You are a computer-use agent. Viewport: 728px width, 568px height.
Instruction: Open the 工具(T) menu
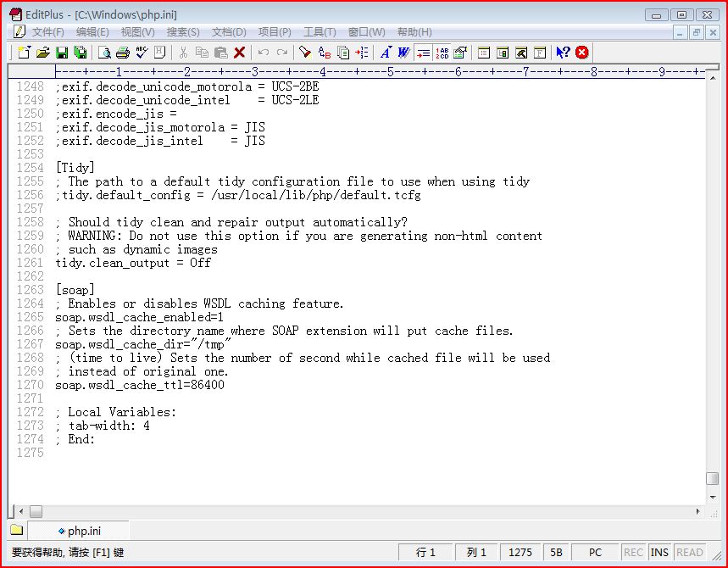pos(320,32)
